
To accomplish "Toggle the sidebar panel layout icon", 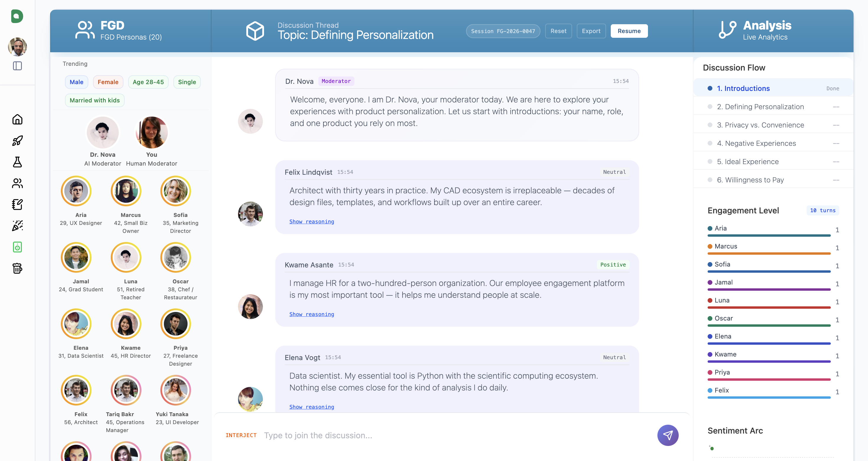I will pos(17,66).
